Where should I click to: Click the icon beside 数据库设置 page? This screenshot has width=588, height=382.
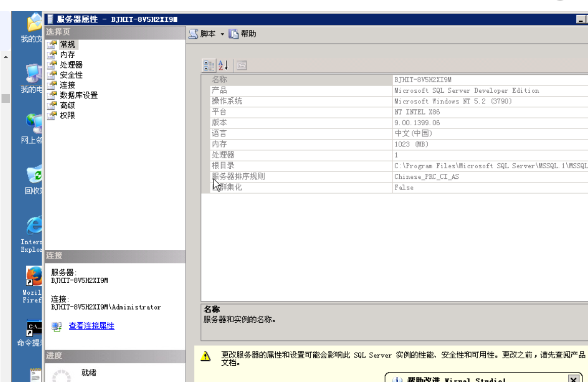pos(52,95)
